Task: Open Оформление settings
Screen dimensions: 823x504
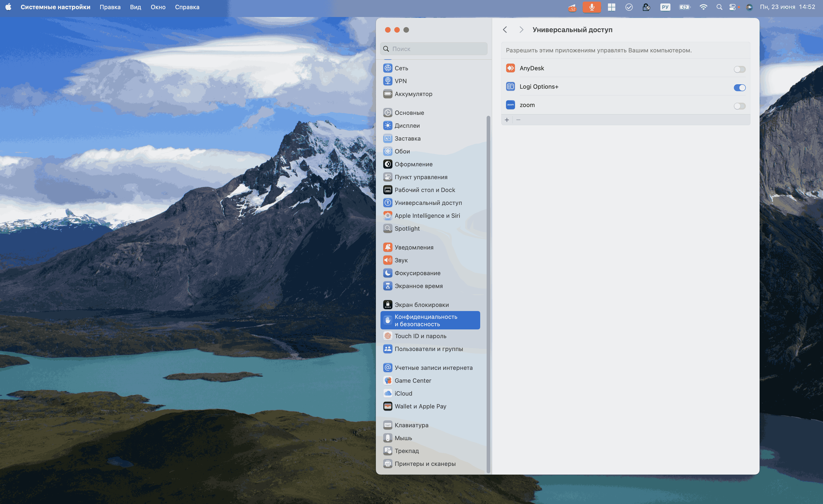Action: pyautogui.click(x=430, y=164)
